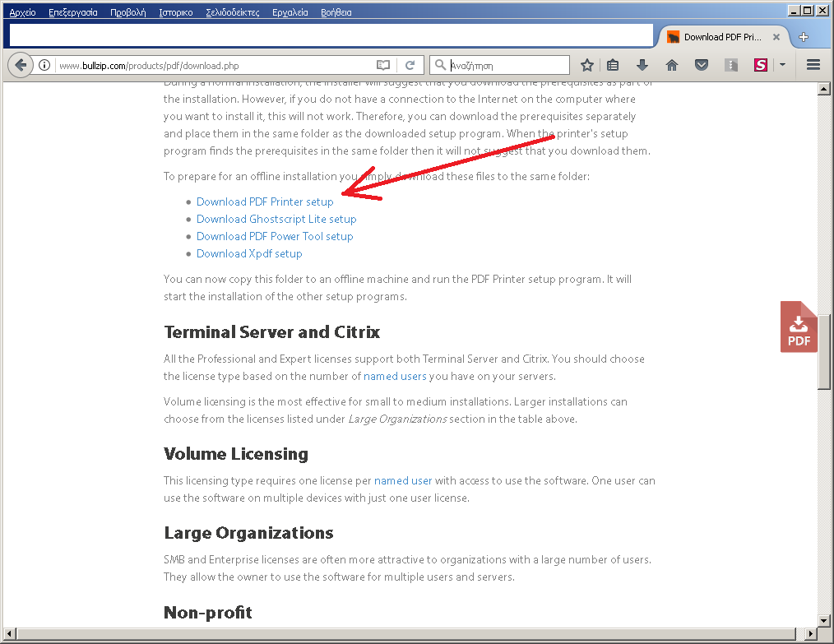Open a new tab with plus button
This screenshot has height=644, width=834.
coord(804,37)
